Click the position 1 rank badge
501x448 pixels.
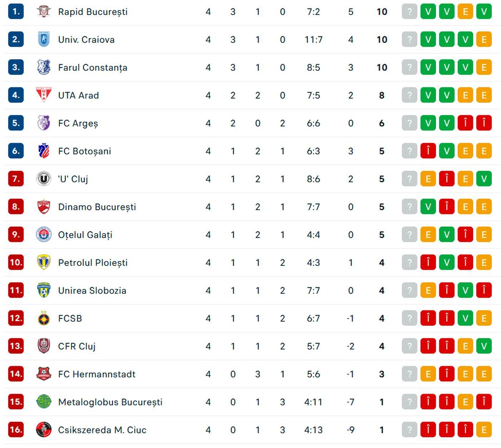pos(16,12)
